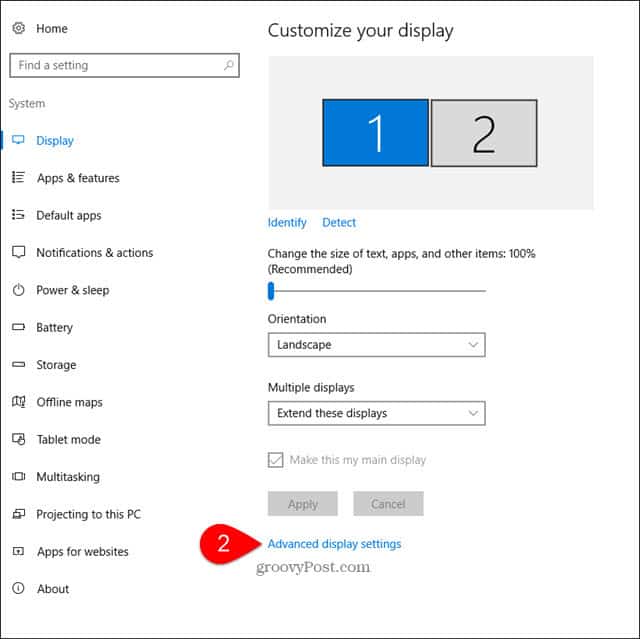Open About section
This screenshot has height=639, width=640.
[x=53, y=589]
